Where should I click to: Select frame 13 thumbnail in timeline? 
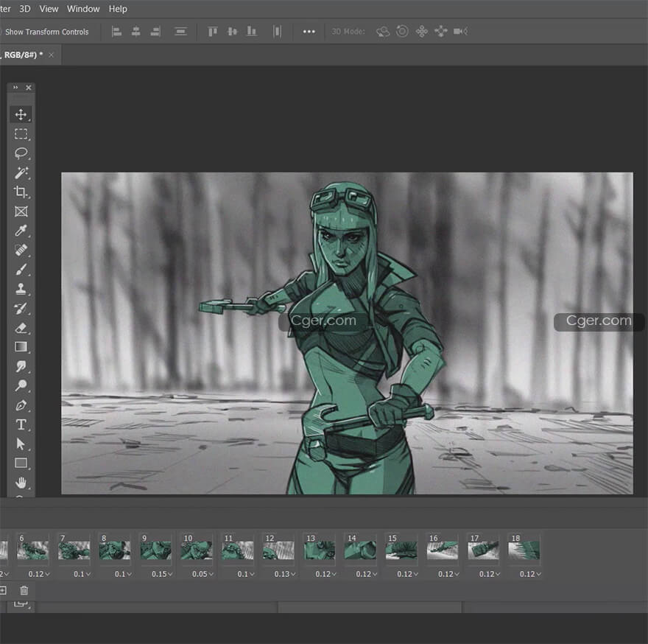tap(320, 550)
